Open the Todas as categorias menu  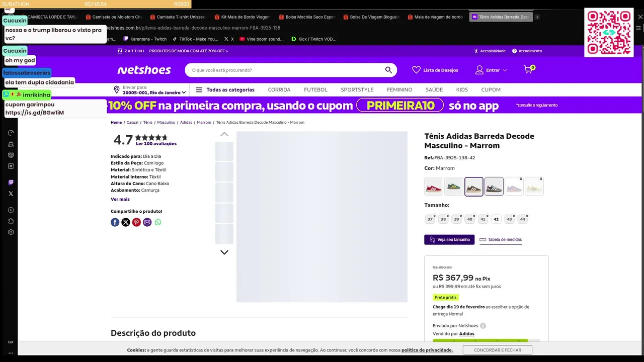coord(225,90)
